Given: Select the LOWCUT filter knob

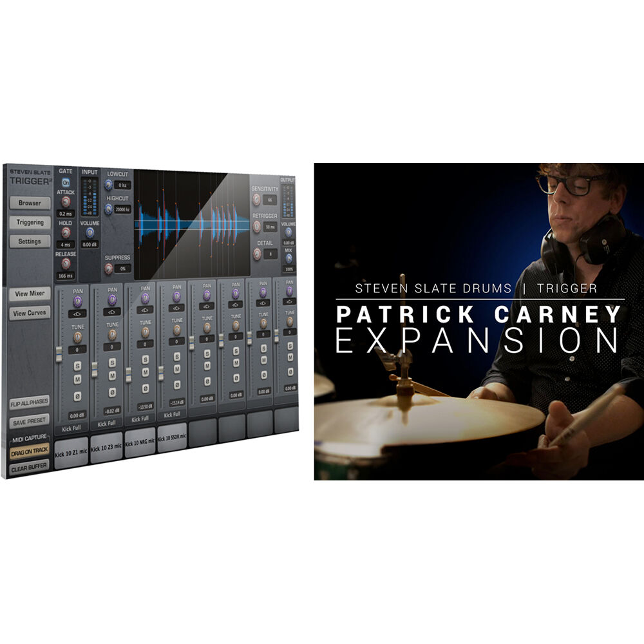Looking at the screenshot, I should click(x=109, y=184).
